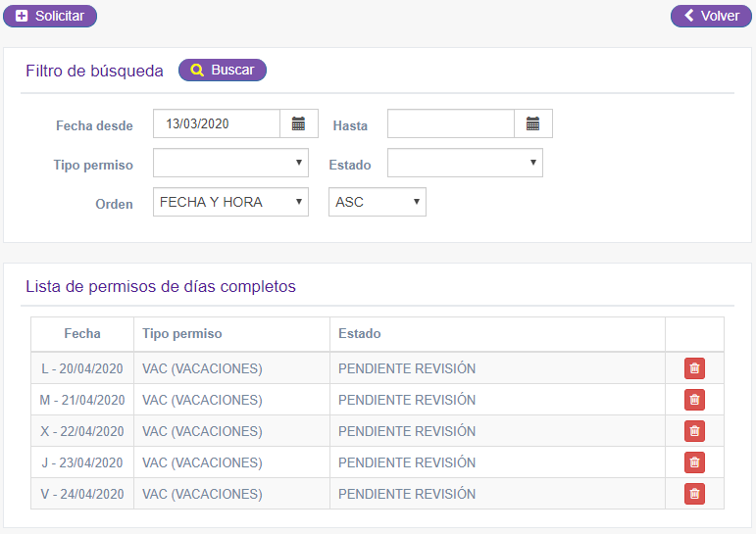Click the Fecha column header
Viewport: 756px width, 534px height.
pos(82,333)
